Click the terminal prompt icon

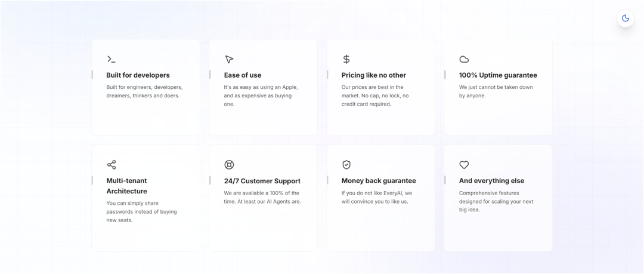point(112,59)
